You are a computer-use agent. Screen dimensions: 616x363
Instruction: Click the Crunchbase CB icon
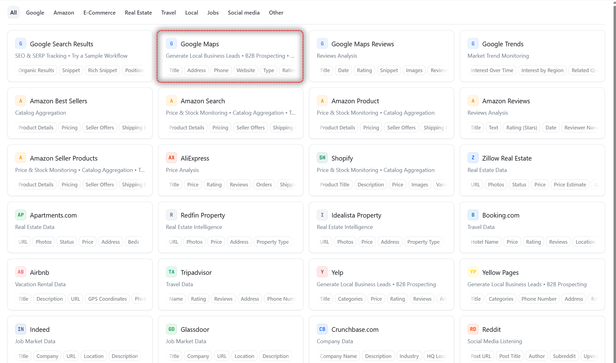tap(322, 329)
